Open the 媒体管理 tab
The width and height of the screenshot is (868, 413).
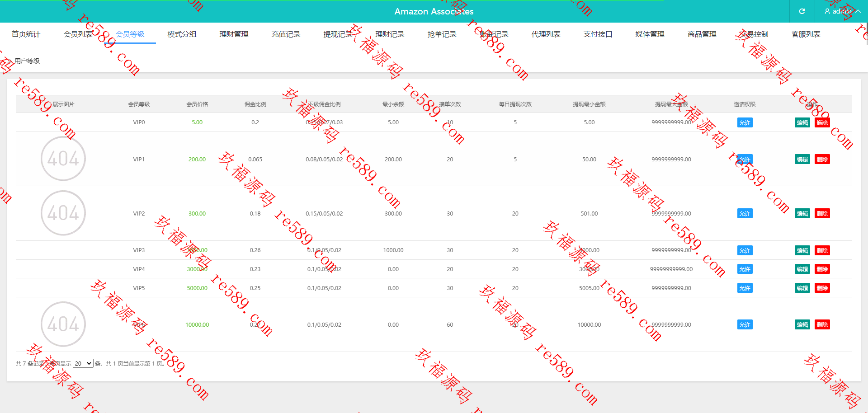click(x=650, y=34)
